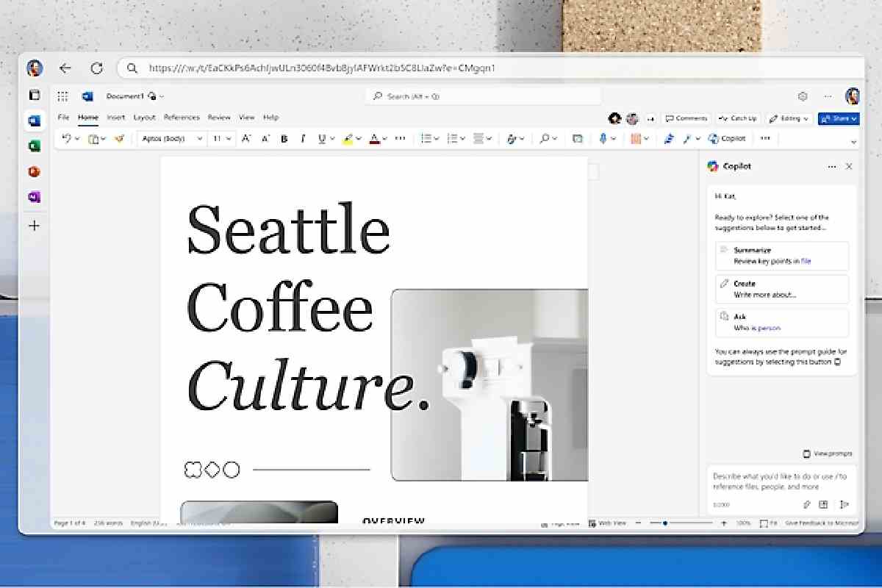Open the Aptos (Body) font dropdown

click(171, 138)
